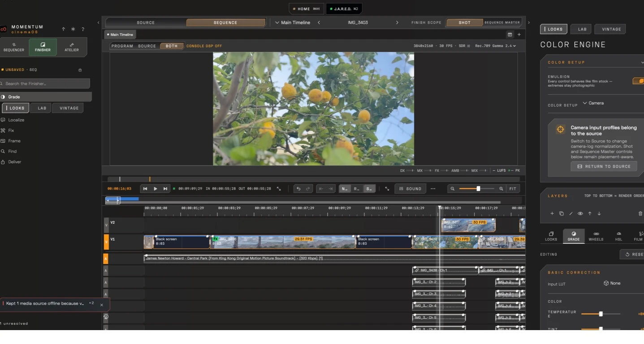Toggle the Emulsion switch

click(x=639, y=81)
